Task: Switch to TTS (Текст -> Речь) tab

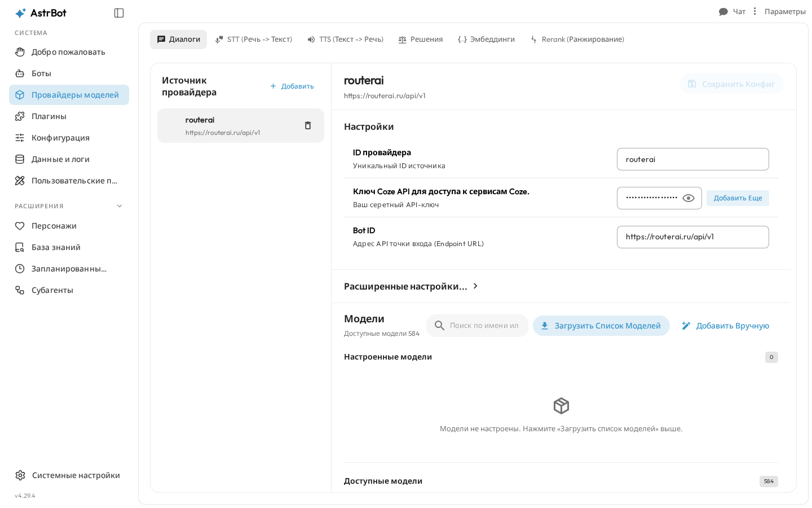Action: coord(345,40)
